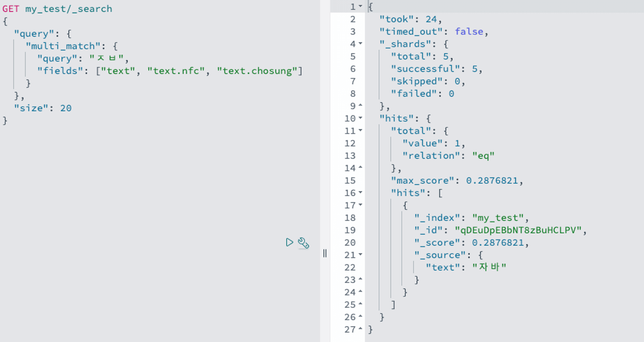Screen dimensions: 644x342
Task: Open the wrench actions menu
Action: click(303, 243)
